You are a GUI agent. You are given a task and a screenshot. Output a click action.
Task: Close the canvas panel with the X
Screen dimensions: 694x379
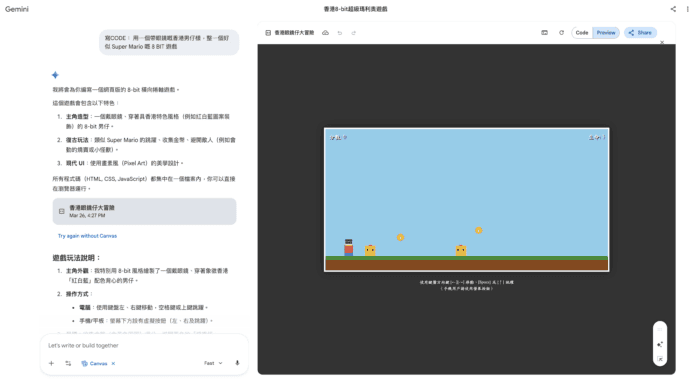click(662, 43)
